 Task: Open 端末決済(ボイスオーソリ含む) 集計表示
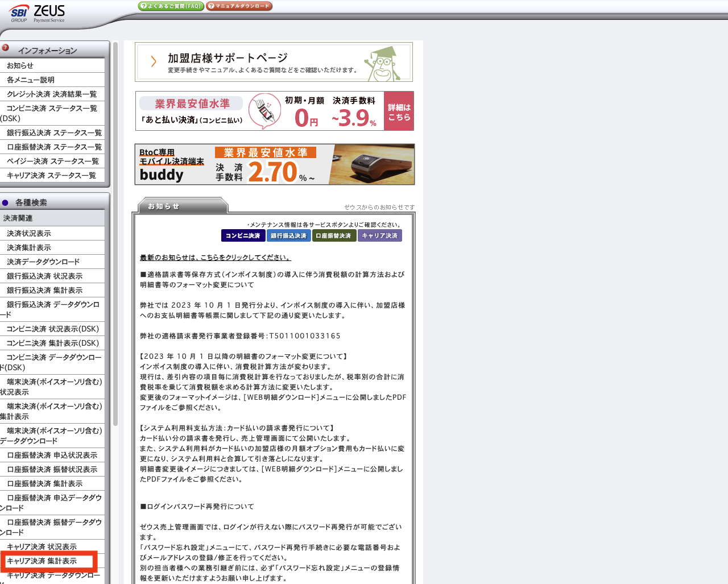(52, 411)
